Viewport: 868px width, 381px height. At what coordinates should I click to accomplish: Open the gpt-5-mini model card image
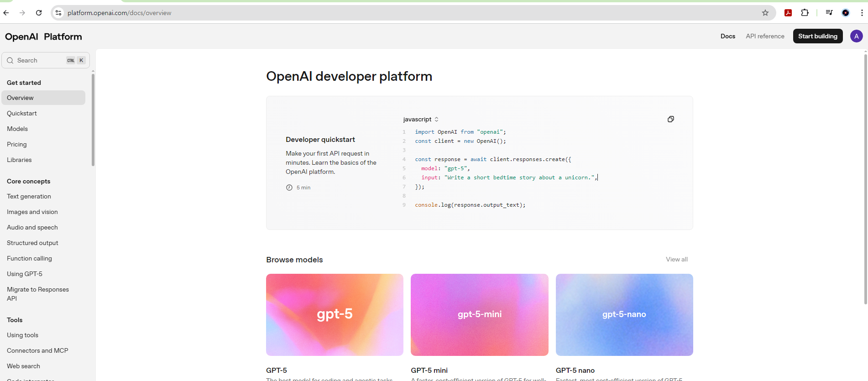tap(480, 315)
